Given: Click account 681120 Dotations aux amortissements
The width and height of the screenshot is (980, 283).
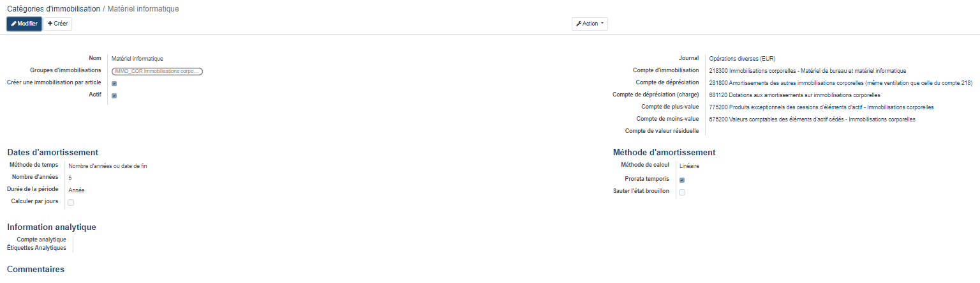Looking at the screenshot, I should tap(794, 95).
